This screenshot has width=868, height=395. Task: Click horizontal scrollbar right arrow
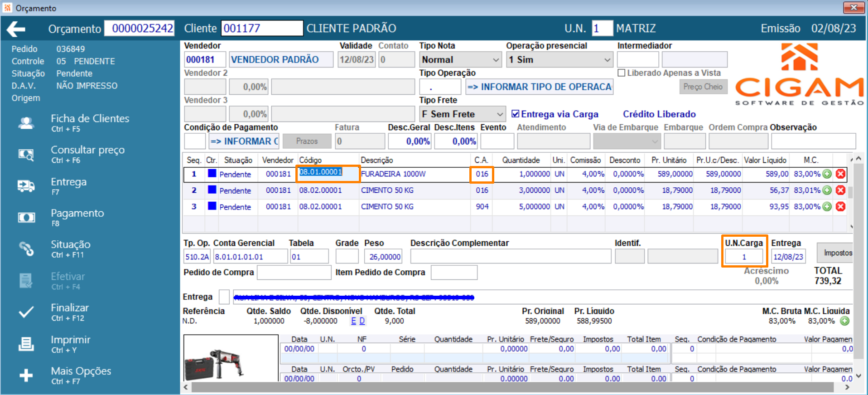coord(847,387)
